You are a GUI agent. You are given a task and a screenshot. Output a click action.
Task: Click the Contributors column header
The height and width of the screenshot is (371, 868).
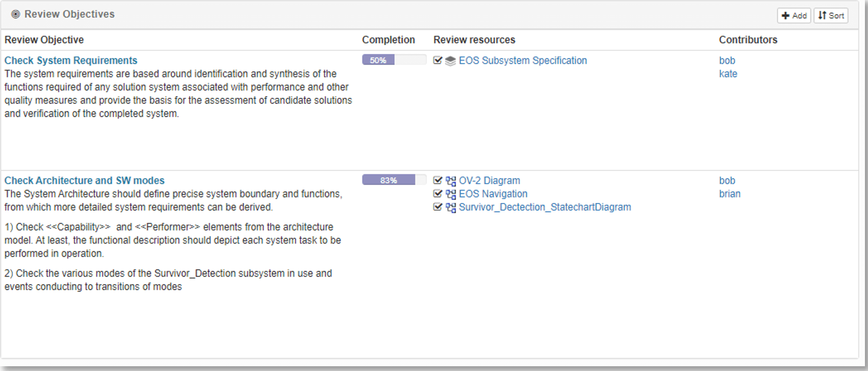point(748,40)
